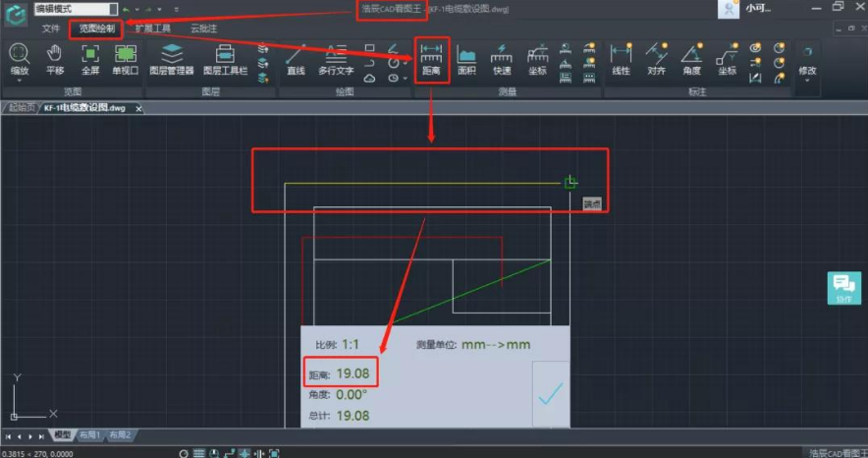Toggle full-screen icon in status bar
This screenshot has height=458, width=868.
274,453
